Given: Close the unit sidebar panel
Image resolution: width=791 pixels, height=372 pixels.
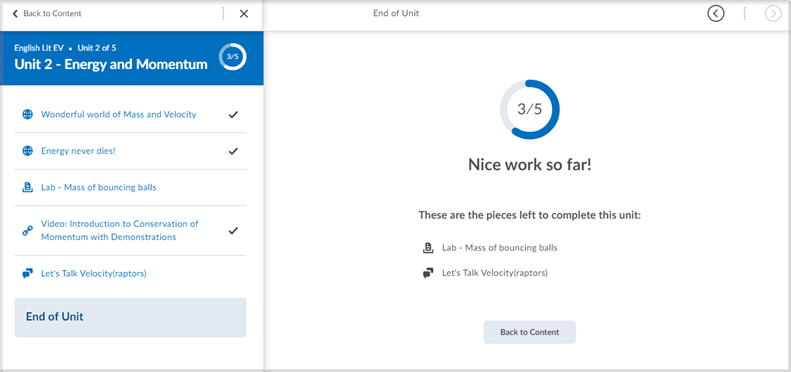Looking at the screenshot, I should pyautogui.click(x=244, y=14).
